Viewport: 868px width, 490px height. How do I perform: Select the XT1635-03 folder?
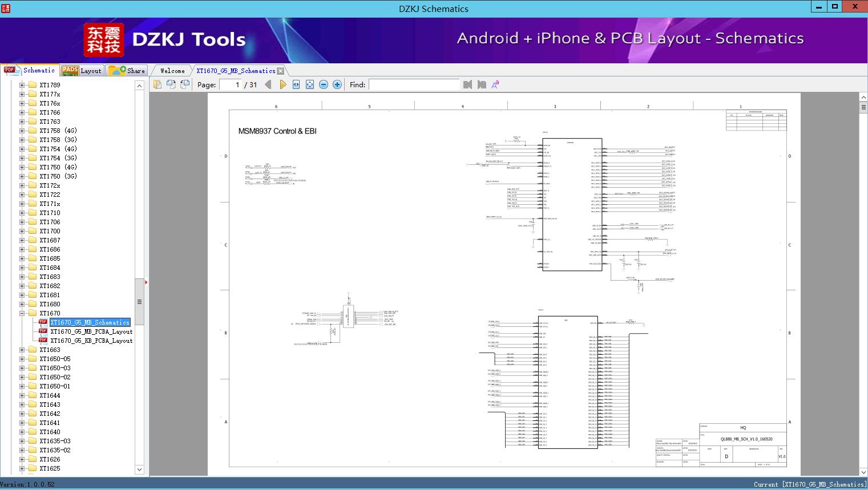click(55, 441)
